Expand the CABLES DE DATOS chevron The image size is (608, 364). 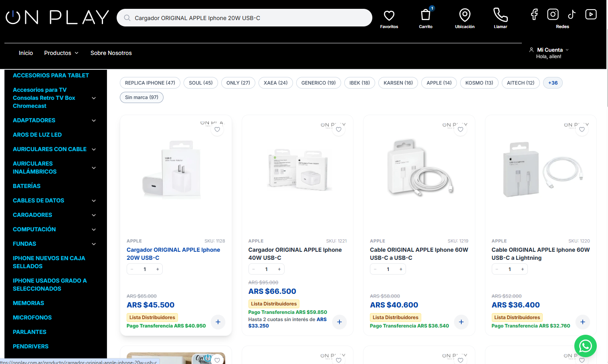coord(94,201)
